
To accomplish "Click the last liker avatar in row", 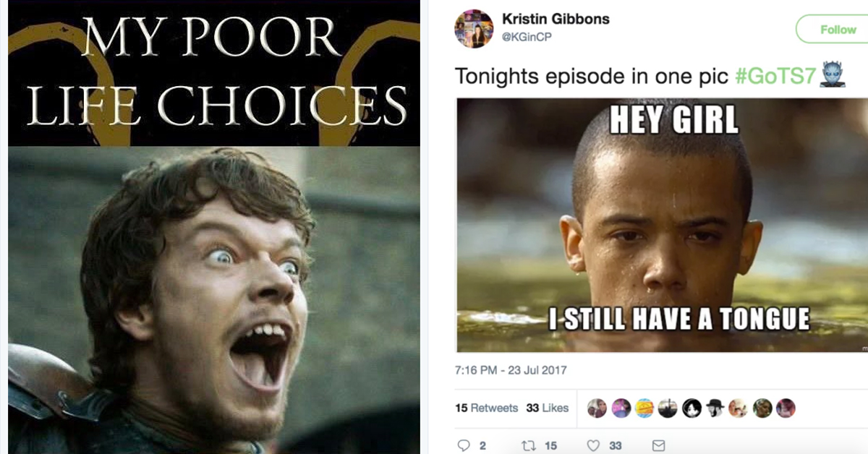I will click(786, 408).
